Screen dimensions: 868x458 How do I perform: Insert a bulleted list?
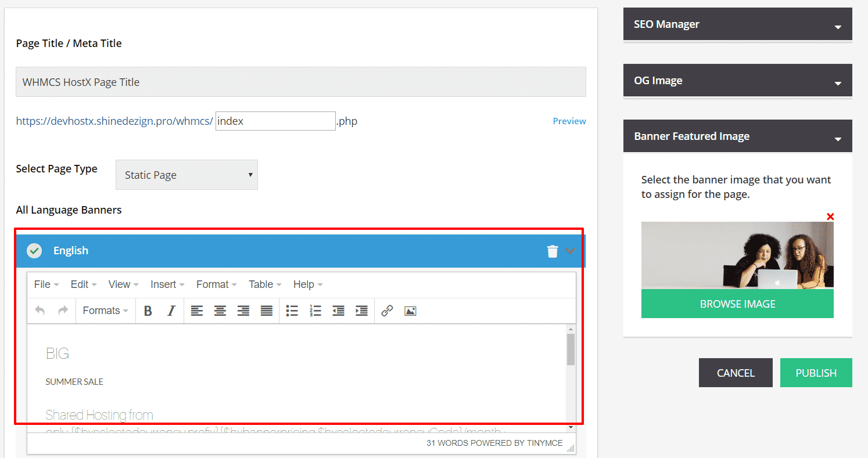(292, 311)
